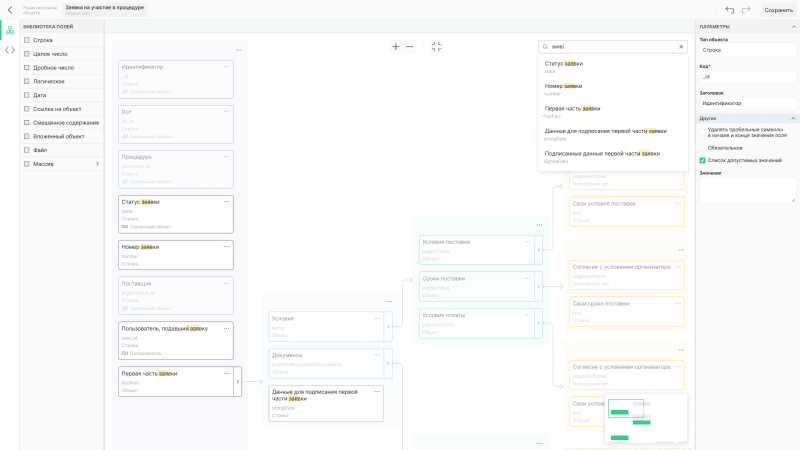Enable 'Удалять пробельные символы' checkbox
Image resolution: width=800 pixels, height=450 pixels.
pos(703,129)
